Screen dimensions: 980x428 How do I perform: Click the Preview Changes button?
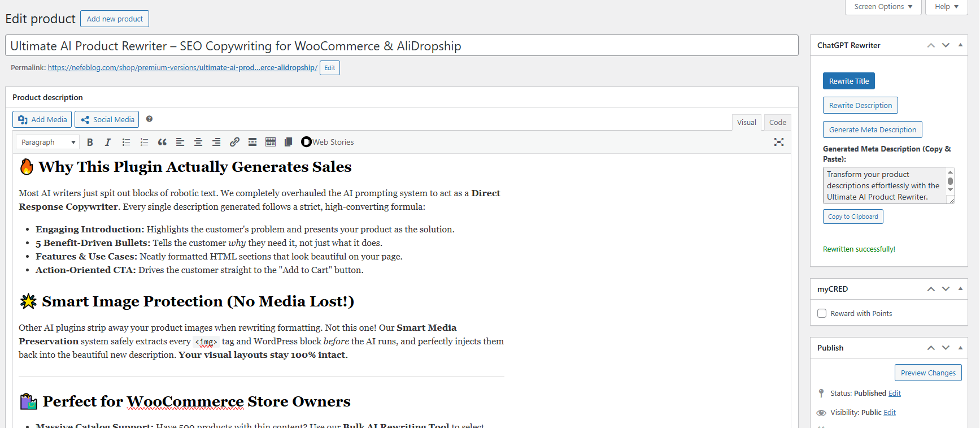pyautogui.click(x=928, y=373)
